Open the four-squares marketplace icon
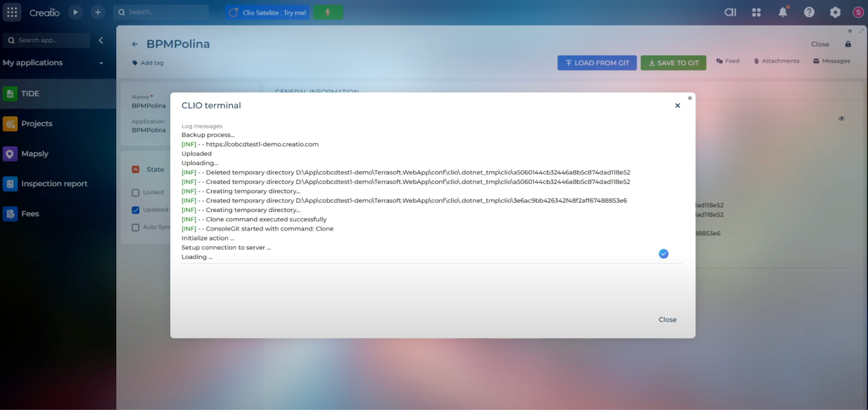 click(x=756, y=12)
